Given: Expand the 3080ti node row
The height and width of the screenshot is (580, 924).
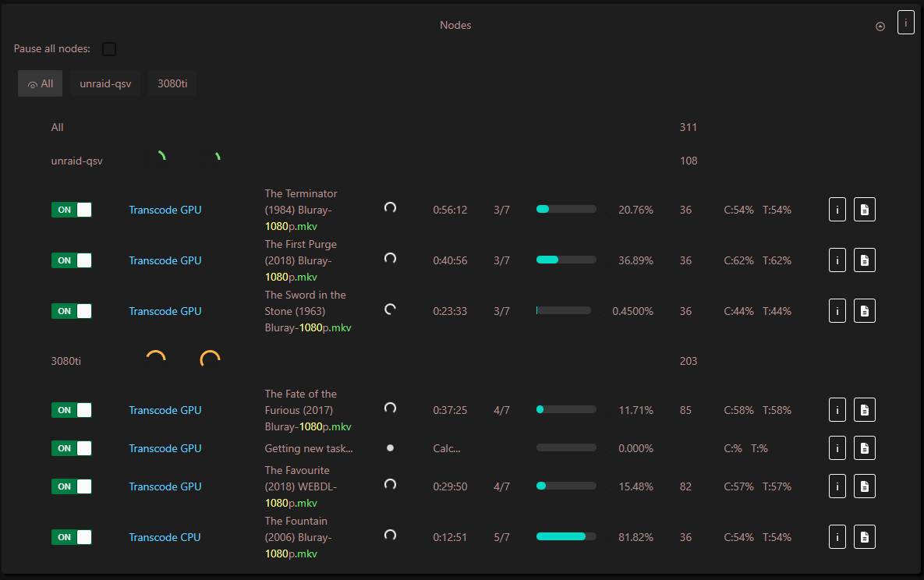Looking at the screenshot, I should [66, 360].
